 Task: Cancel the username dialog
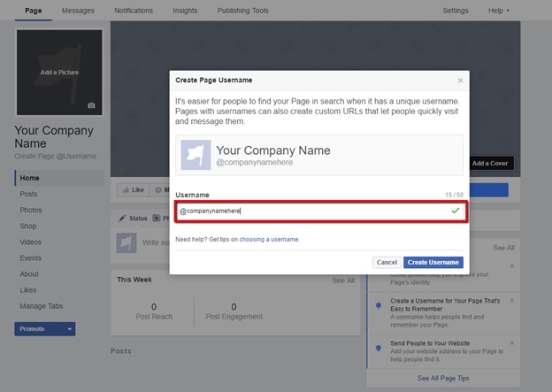[x=387, y=263]
